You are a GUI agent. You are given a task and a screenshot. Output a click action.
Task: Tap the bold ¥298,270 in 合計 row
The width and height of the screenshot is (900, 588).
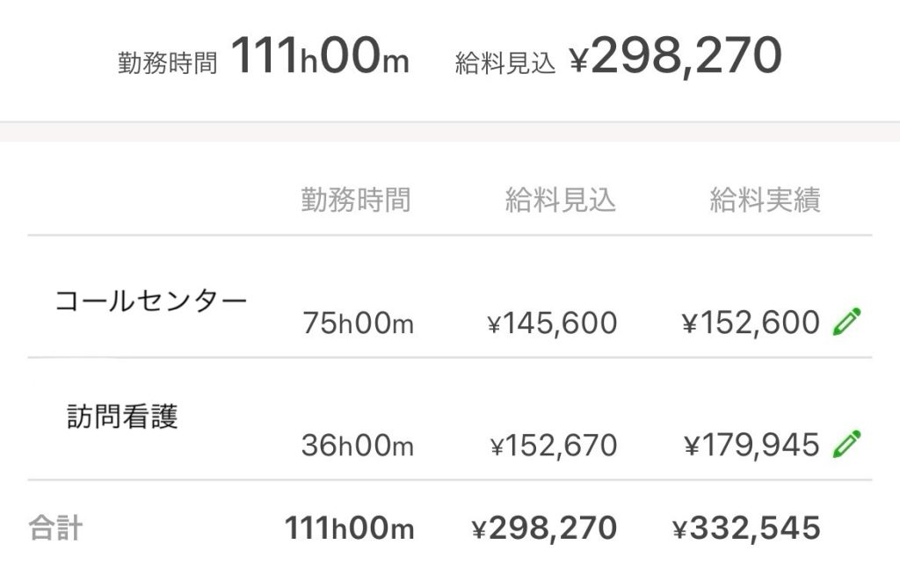point(544,528)
